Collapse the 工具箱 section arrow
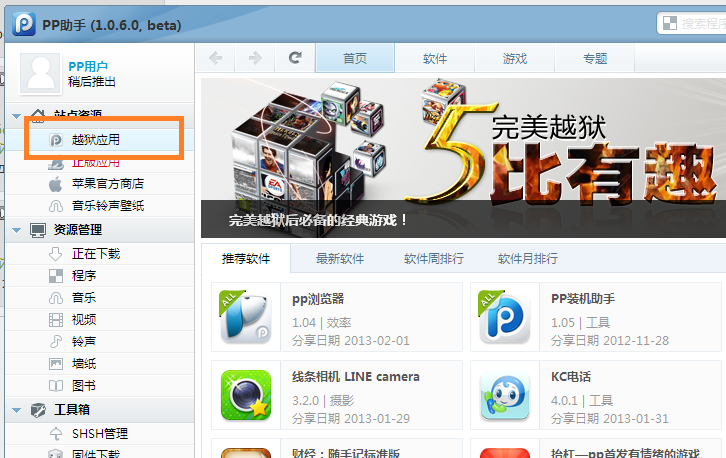 pyautogui.click(x=17, y=410)
